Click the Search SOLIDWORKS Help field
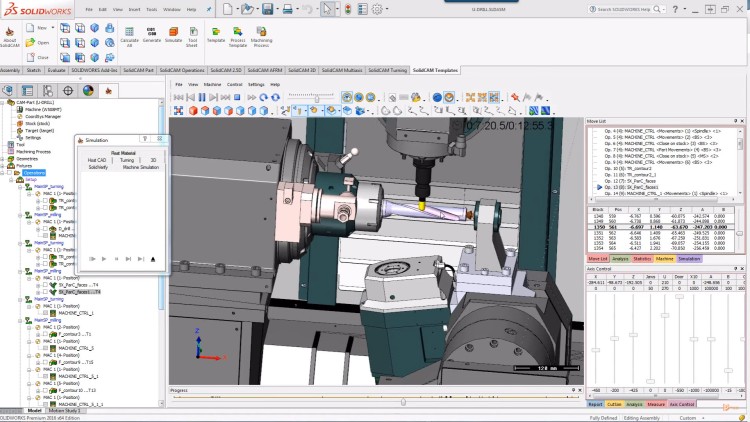Viewport: 750px width, 422px height. tap(625, 9)
